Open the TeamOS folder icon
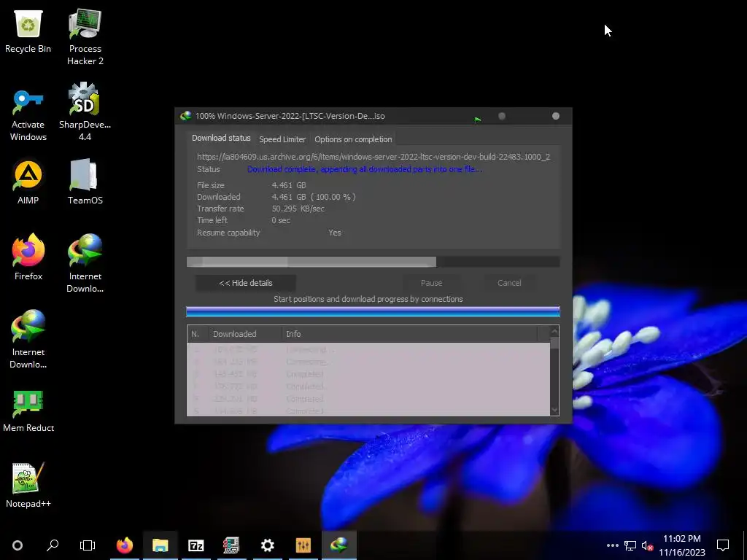Image resolution: width=747 pixels, height=560 pixels. pyautogui.click(x=85, y=182)
